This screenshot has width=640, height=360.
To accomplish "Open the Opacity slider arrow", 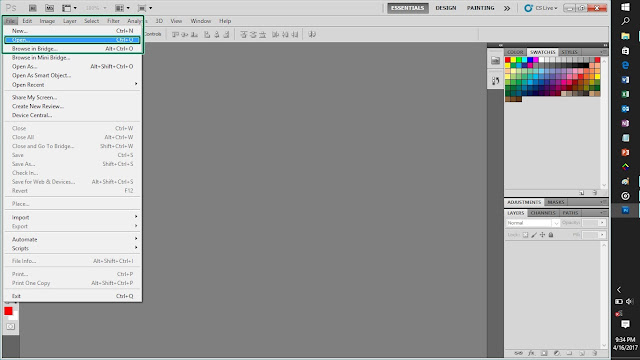I will point(602,223).
